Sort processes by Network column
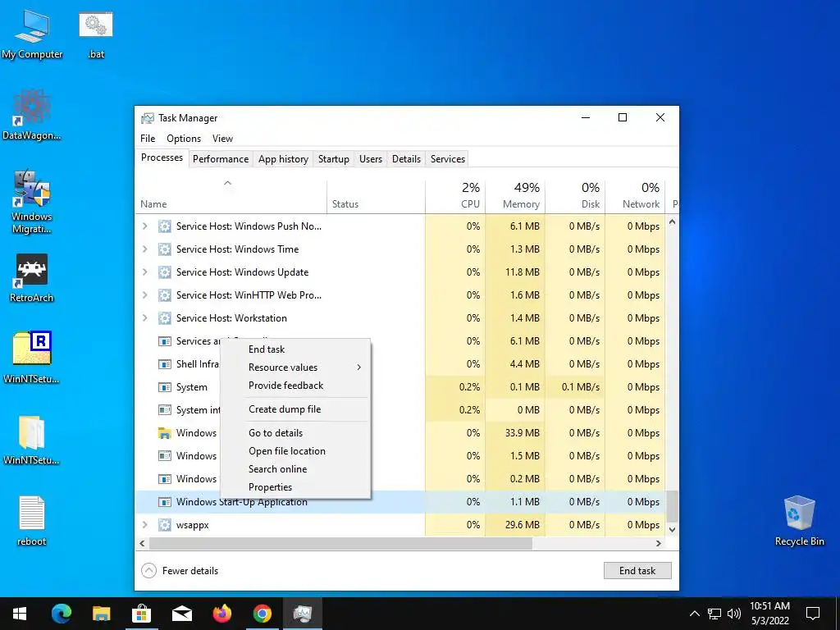 point(636,195)
